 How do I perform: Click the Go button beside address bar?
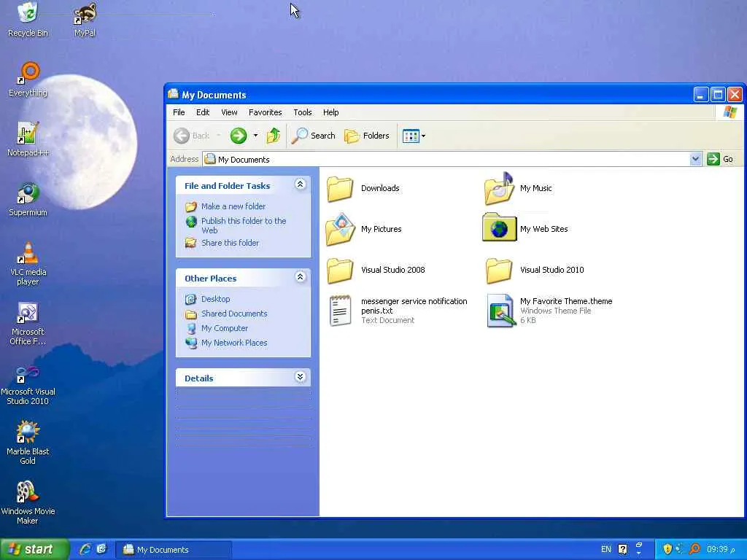pos(720,159)
